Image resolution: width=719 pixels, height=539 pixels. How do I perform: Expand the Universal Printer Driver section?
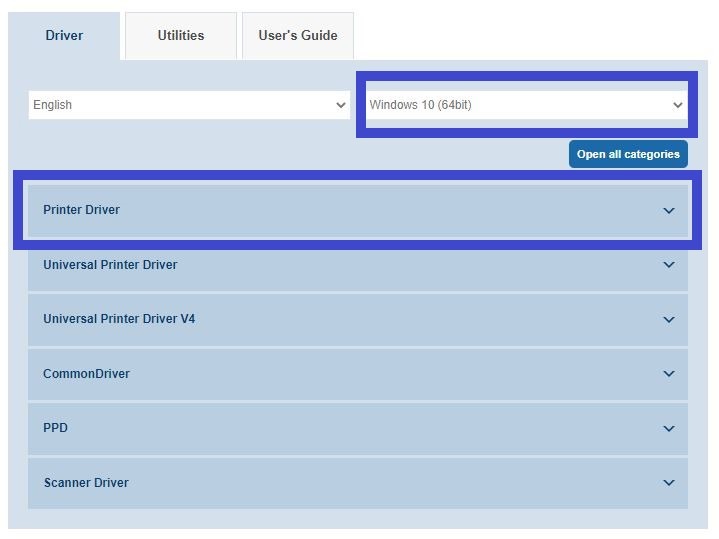[x=110, y=265]
